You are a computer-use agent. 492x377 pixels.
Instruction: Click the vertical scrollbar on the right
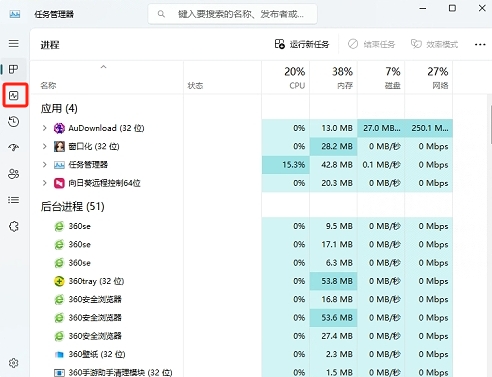pos(490,125)
